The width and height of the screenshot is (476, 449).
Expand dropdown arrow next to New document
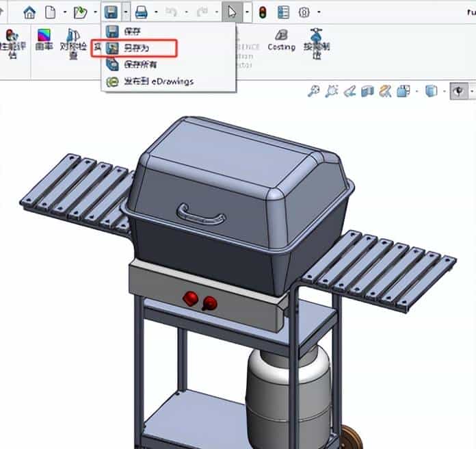pyautogui.click(x=65, y=12)
